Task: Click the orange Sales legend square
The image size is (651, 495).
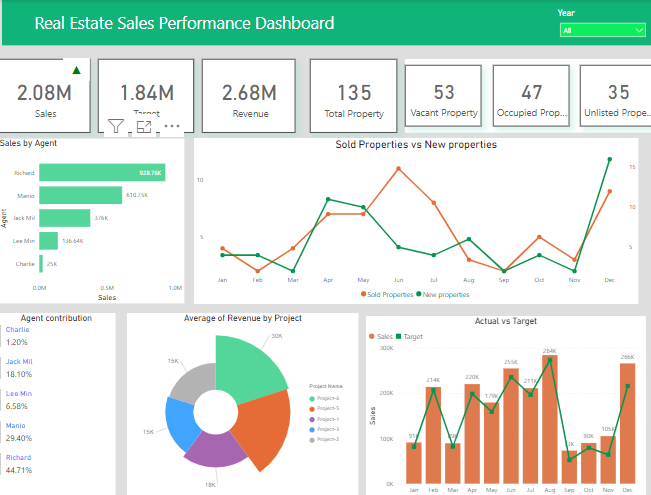Action: click(371, 337)
